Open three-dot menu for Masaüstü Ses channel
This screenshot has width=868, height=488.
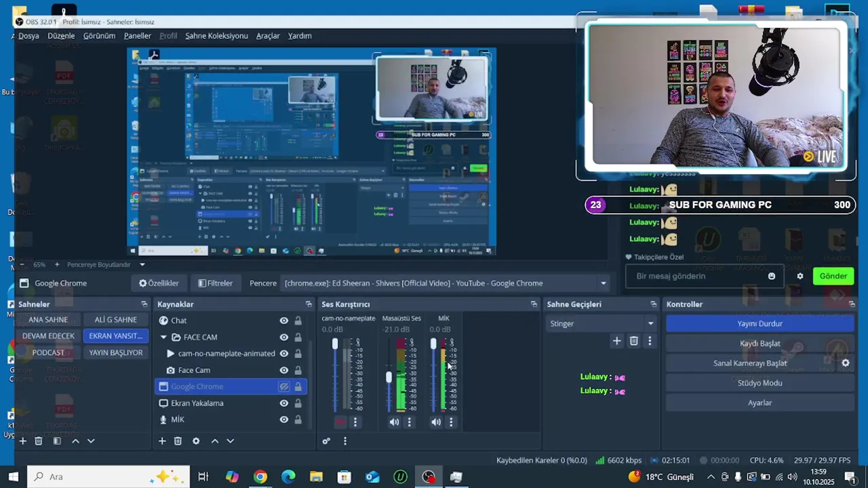point(409,422)
